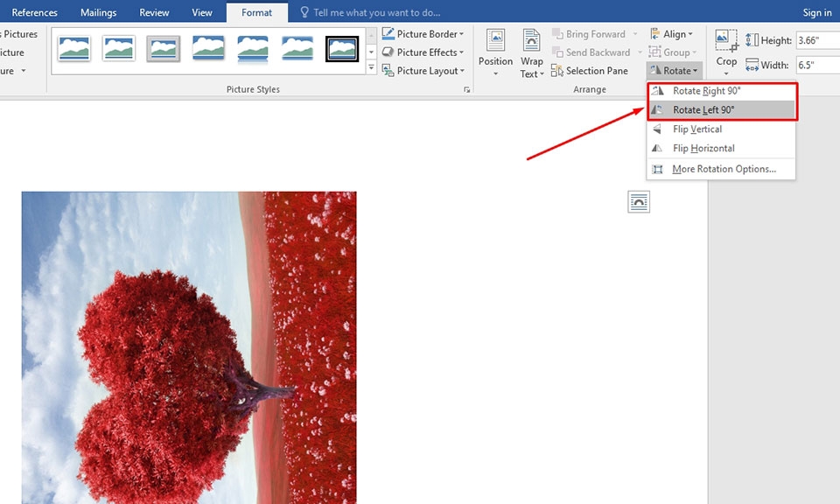
Task: Open the Crop dropdown arrow
Action: tap(726, 73)
